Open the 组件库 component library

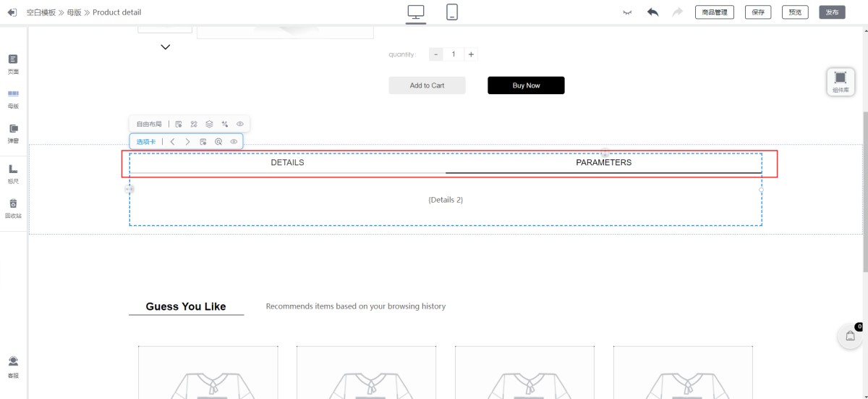coord(840,81)
